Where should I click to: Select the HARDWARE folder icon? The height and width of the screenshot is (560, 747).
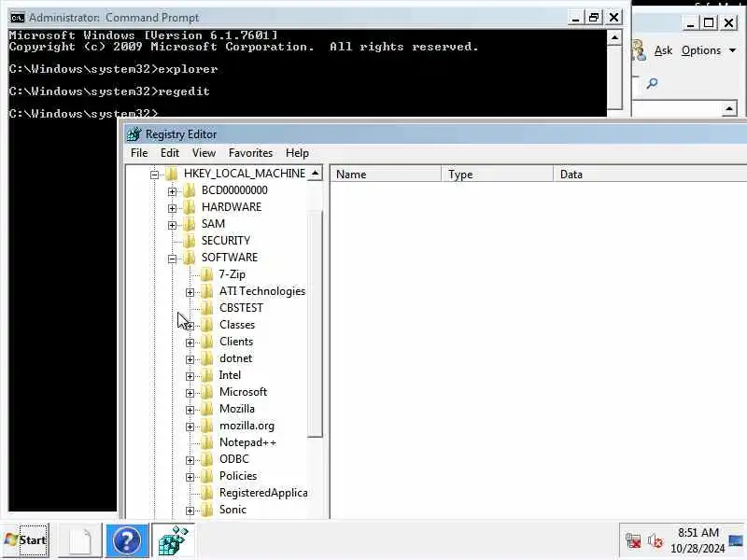pyautogui.click(x=190, y=207)
